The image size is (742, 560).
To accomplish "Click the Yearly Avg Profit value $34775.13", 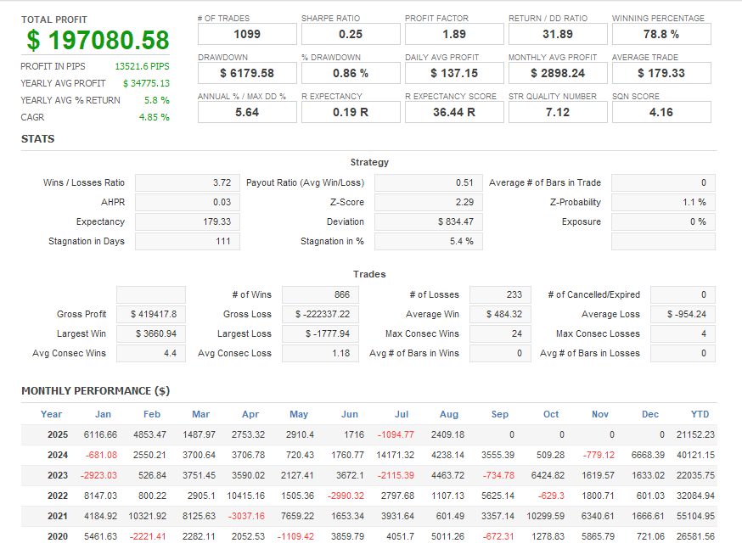I will 145,83.
